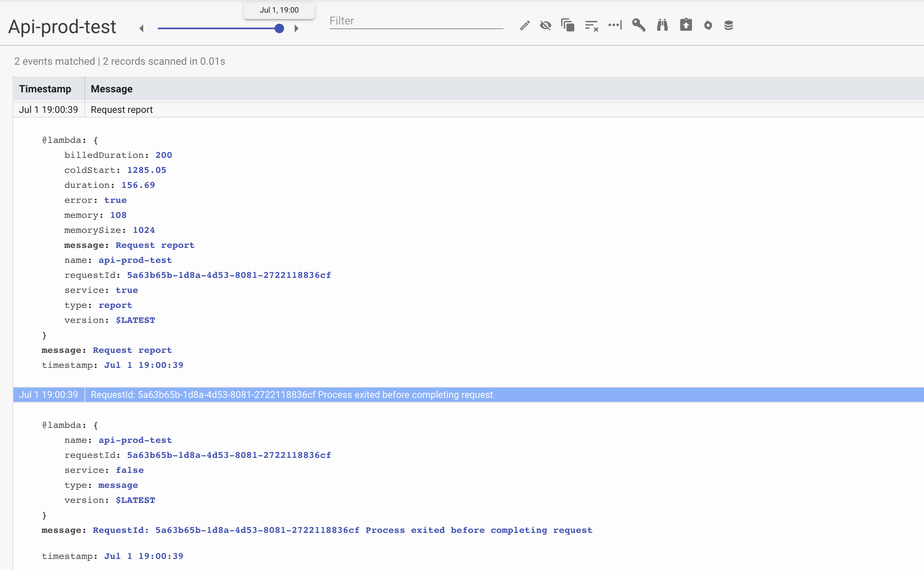Click 'Jul 1, 19:00' slider tooltip
The height and width of the screenshot is (570, 924).
pyautogui.click(x=279, y=10)
